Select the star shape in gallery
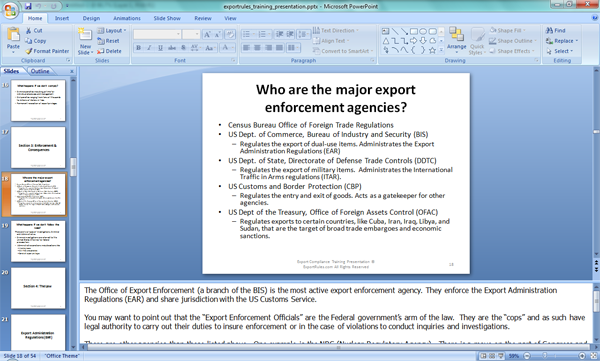The width and height of the screenshot is (600, 361). tap(432, 50)
